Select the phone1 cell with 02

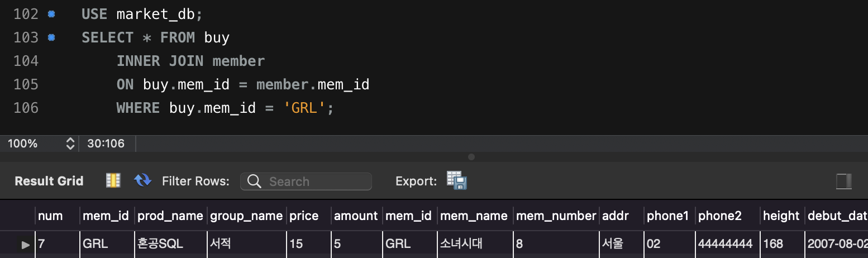(670, 244)
